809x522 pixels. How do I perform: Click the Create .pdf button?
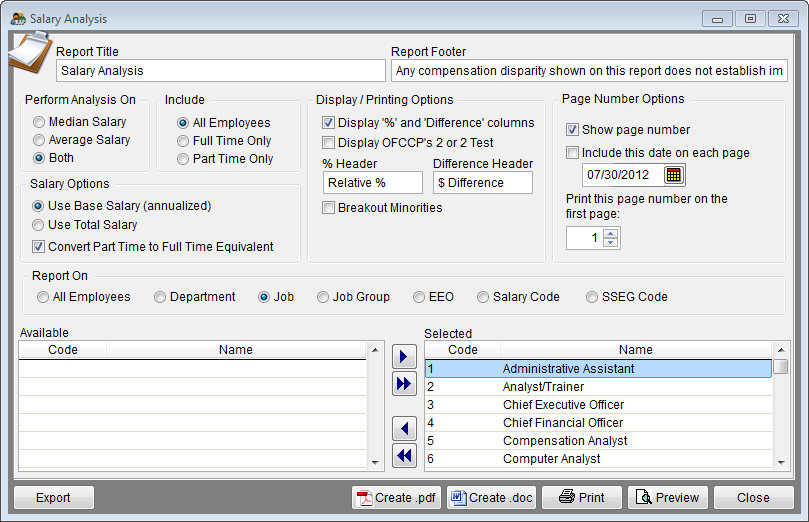click(396, 498)
